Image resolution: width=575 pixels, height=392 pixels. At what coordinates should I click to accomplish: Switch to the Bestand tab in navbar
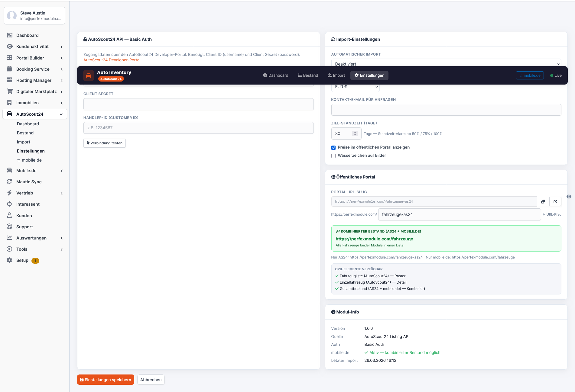tap(308, 76)
